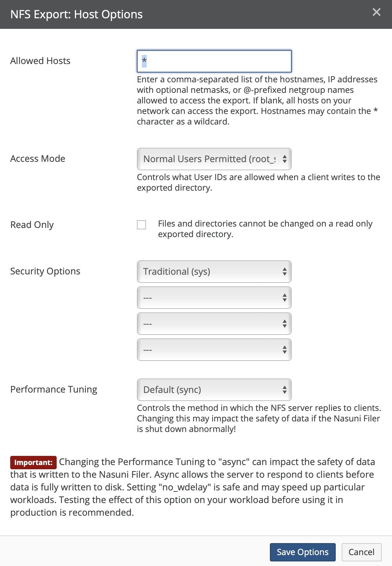
Task: Click the arrows on the third security selector
Action: [x=284, y=324]
